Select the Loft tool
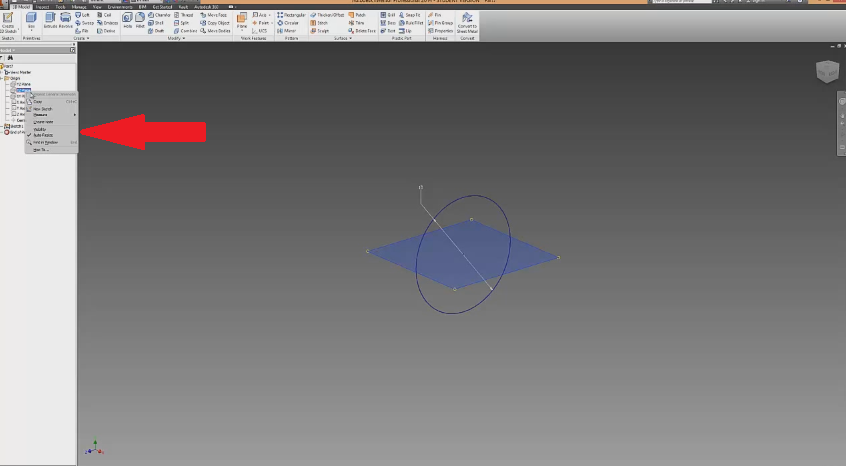 tap(82, 15)
